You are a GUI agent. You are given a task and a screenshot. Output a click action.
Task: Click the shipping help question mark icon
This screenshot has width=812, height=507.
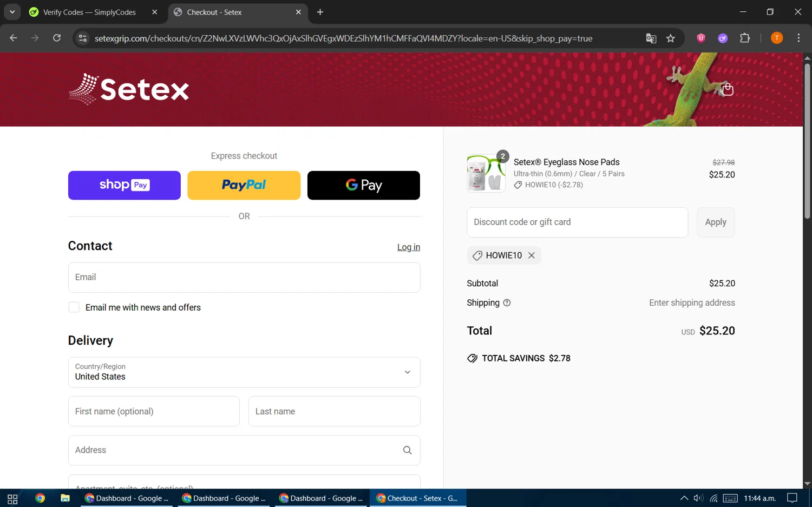507,303
